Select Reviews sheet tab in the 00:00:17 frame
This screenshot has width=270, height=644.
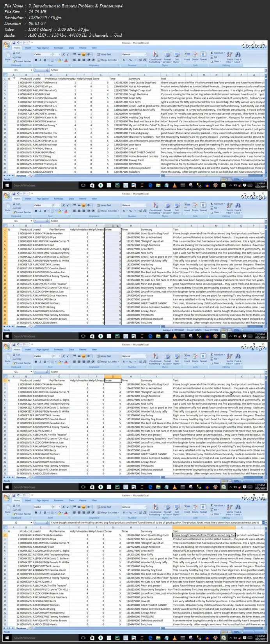[x=21, y=176]
